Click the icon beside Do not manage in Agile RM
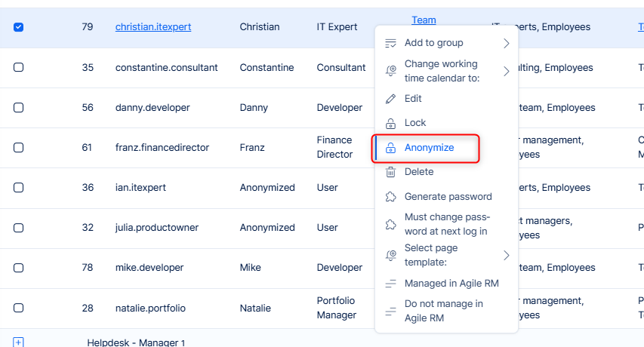 pos(390,311)
